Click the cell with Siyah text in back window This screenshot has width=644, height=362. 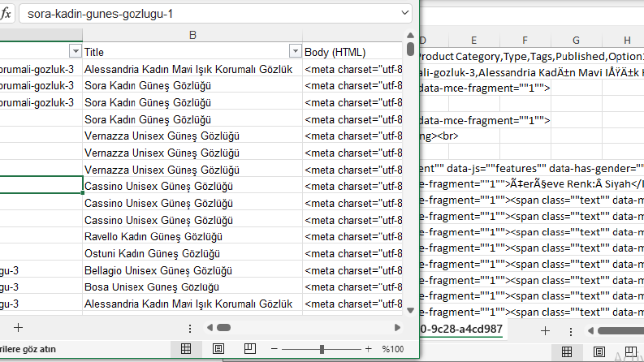tap(532, 184)
